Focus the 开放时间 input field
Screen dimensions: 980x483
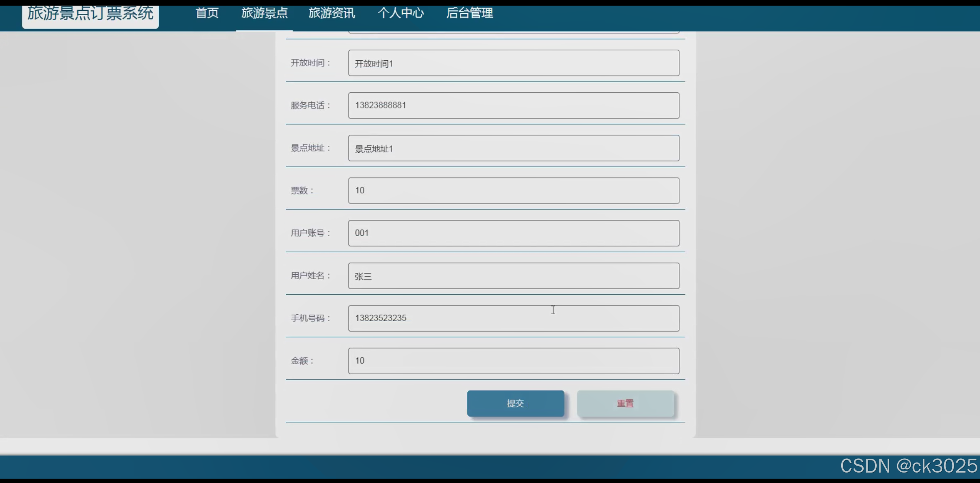[x=513, y=63]
